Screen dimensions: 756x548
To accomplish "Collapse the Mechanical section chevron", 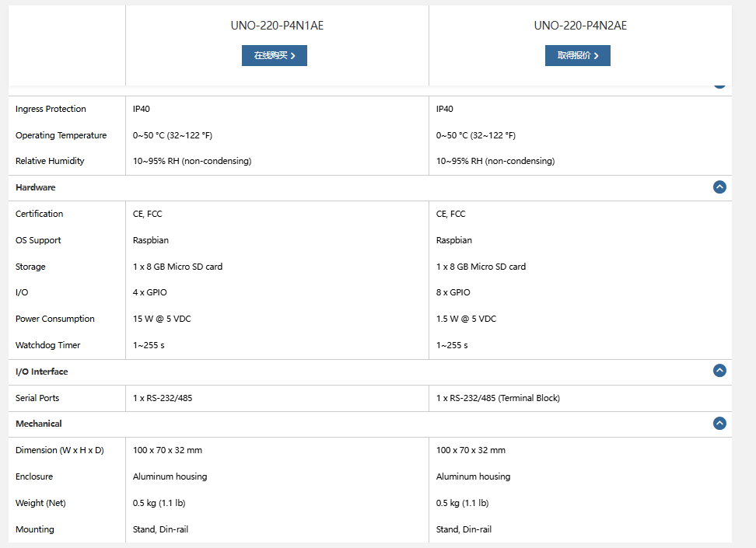I will (719, 423).
